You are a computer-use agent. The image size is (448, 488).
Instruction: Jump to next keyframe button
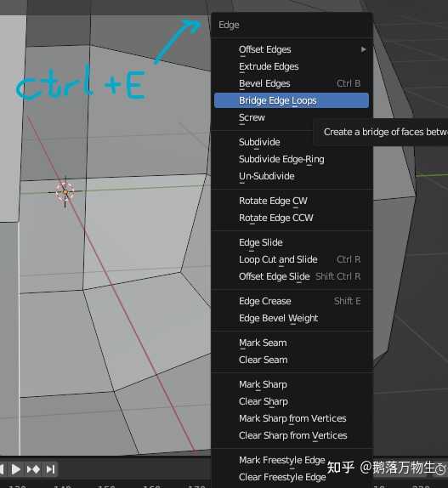[x=33, y=469]
